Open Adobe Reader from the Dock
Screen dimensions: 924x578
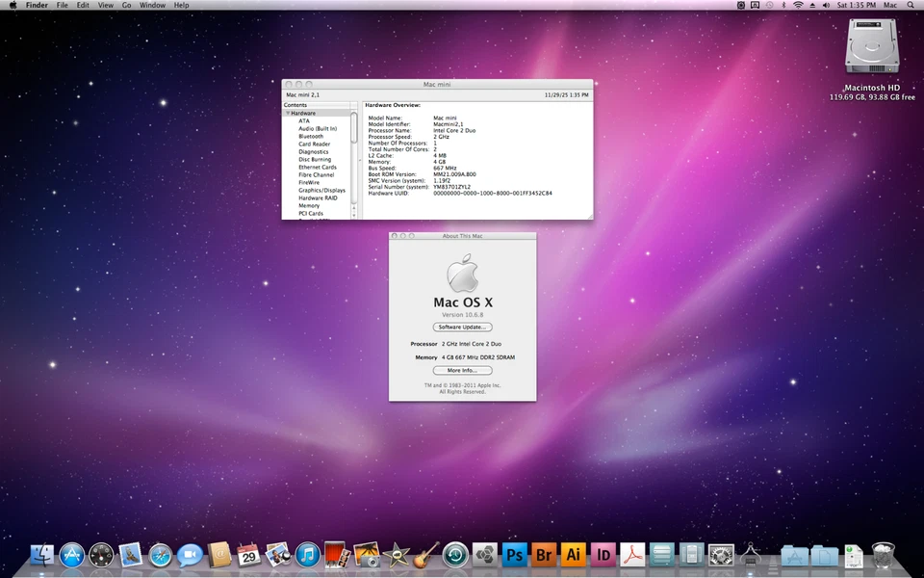pos(632,555)
